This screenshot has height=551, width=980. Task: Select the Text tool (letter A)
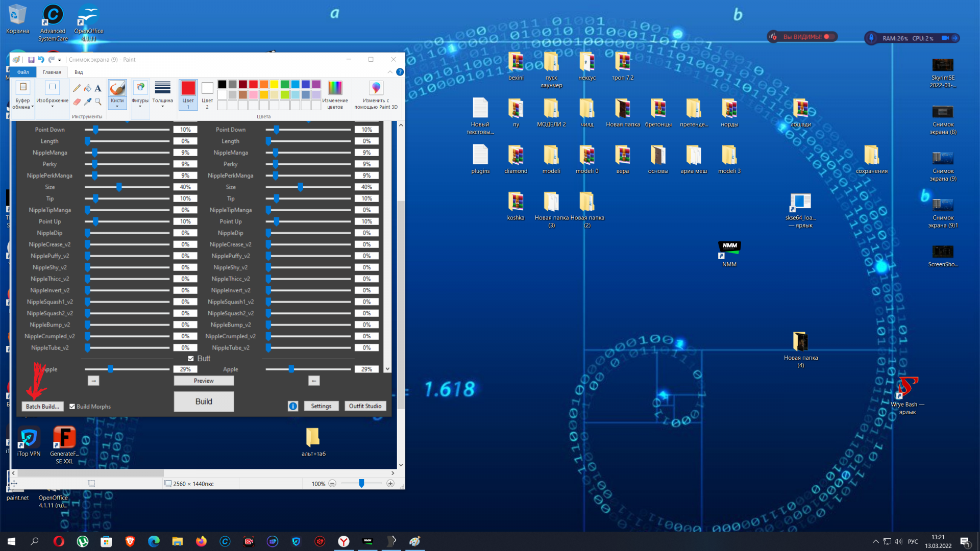coord(98,88)
